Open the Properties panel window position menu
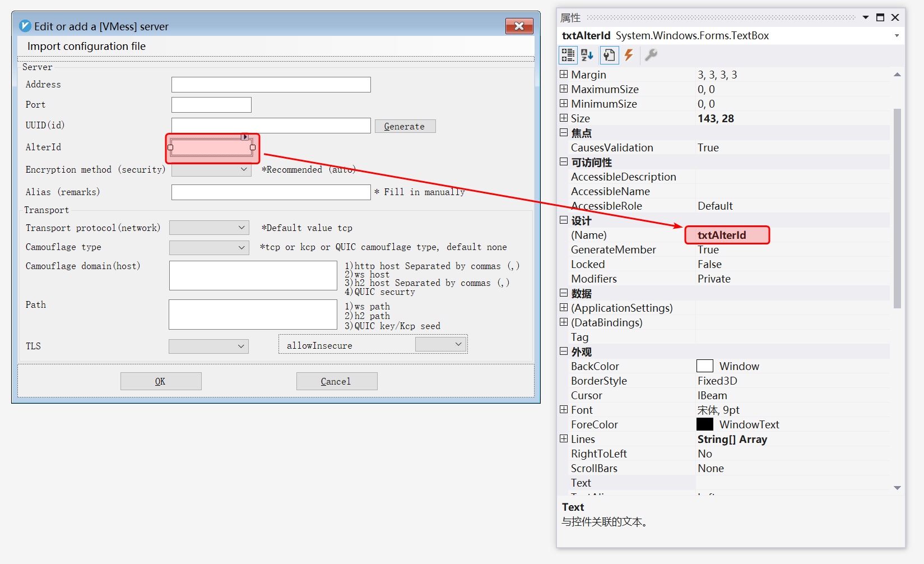 click(865, 17)
